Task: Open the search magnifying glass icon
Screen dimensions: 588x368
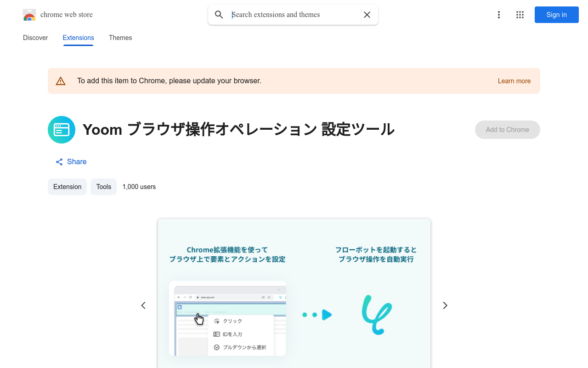Action: pos(219,14)
